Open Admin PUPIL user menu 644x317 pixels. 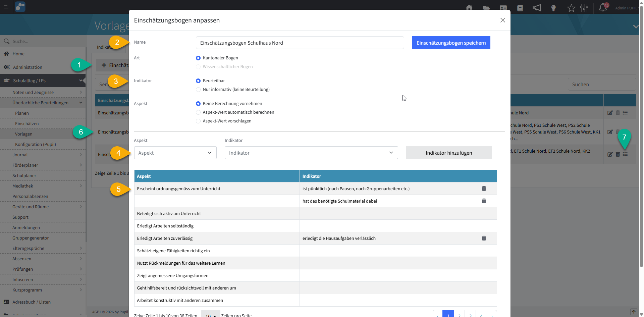click(627, 8)
